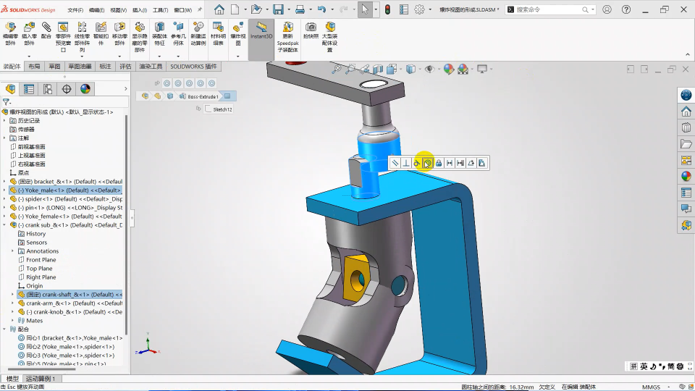The image size is (695, 391).
Task: Click Section View in heads-up toolbar
Action: coord(378,70)
